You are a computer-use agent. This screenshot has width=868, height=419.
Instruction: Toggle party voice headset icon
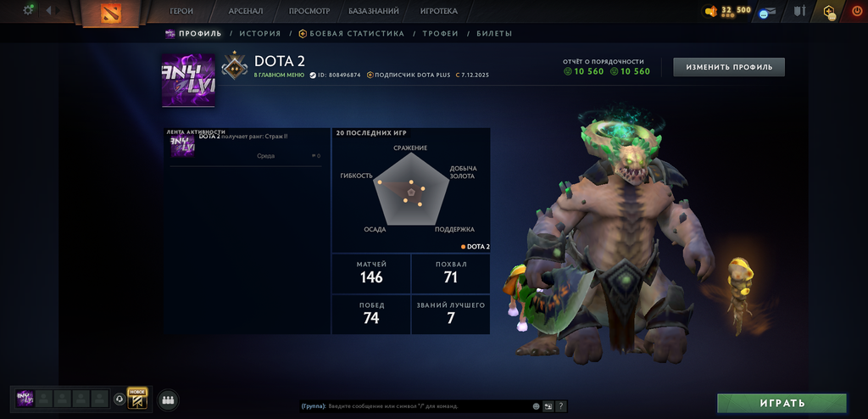click(119, 399)
